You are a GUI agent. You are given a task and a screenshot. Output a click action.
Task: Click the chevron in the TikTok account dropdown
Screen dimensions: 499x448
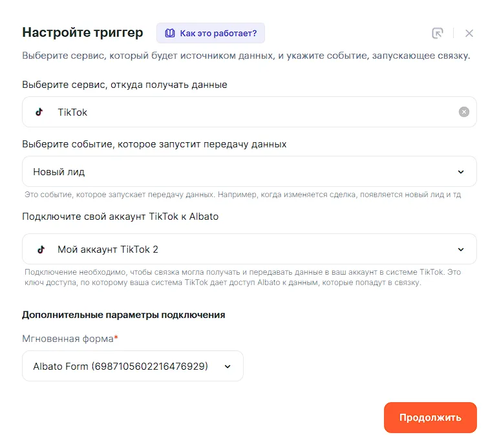click(461, 250)
